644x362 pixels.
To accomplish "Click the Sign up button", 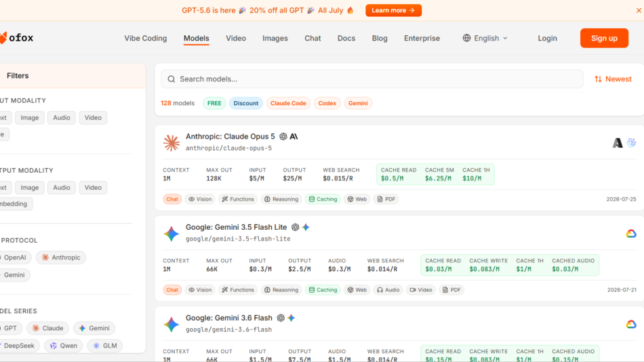I will tap(604, 38).
